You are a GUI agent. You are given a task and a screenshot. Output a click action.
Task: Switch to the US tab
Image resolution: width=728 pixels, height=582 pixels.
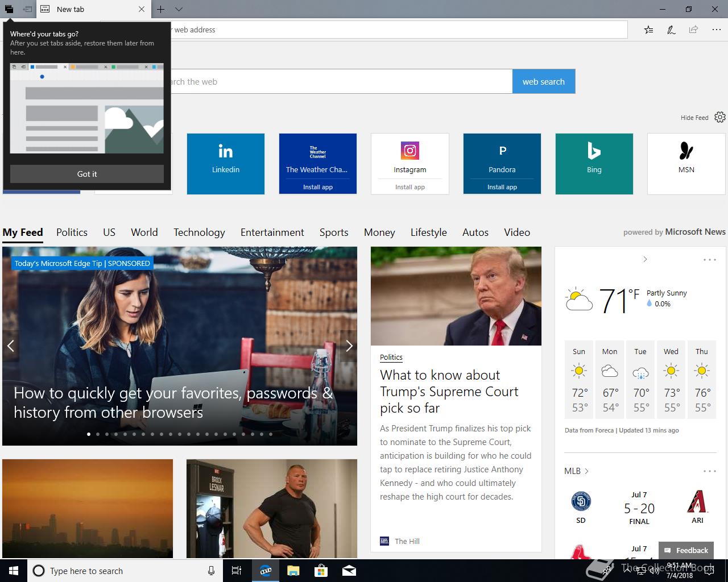click(109, 232)
